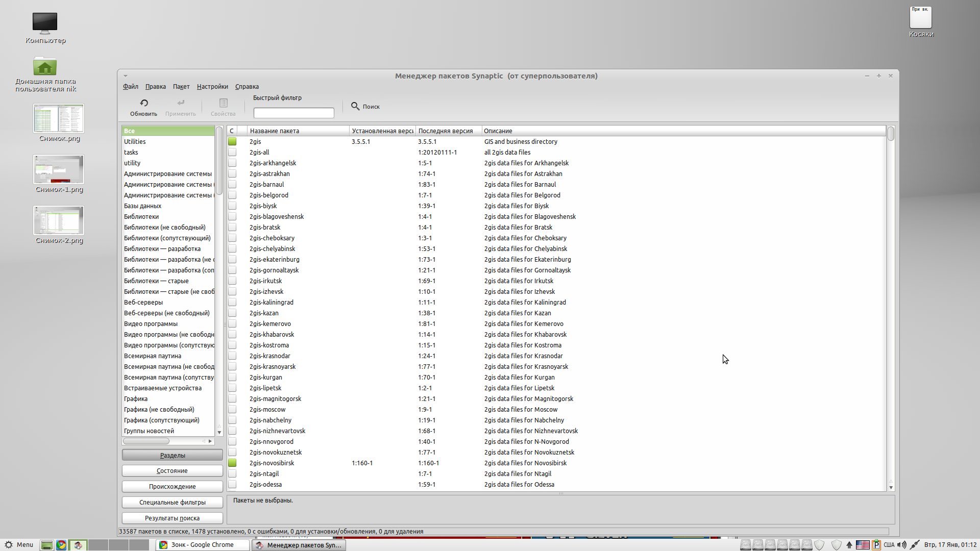This screenshot has width=980, height=551.
Task: Mark status checkbox for 2gis-arkhangelsk
Action: [x=232, y=163]
